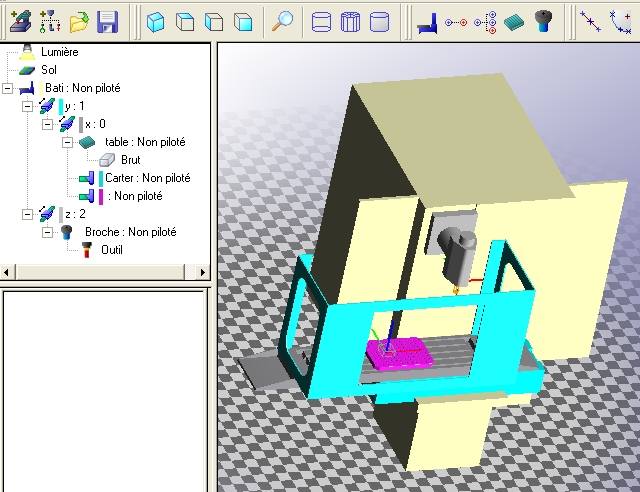
Task: Choose the plain cylinder display icon
Action: [x=321, y=22]
